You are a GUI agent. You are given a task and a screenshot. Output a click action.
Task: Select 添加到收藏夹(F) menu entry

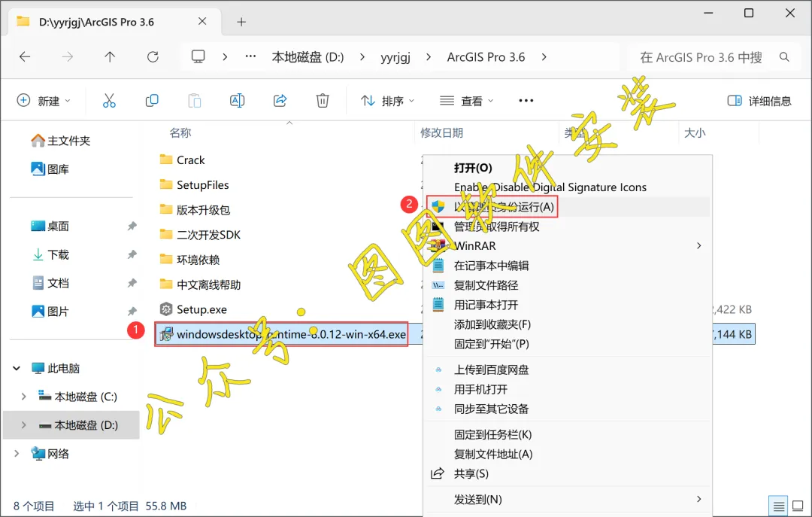[x=568, y=324]
